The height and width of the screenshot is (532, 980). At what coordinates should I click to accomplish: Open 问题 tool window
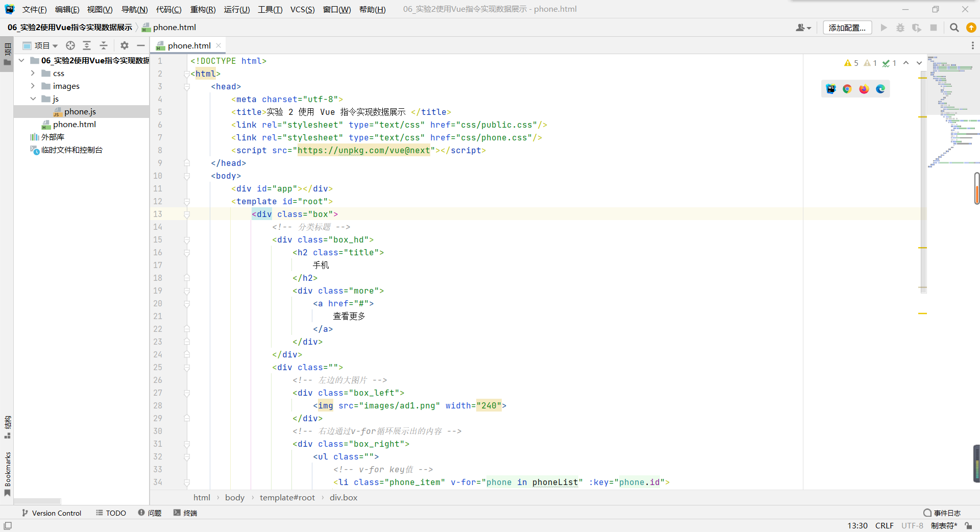150,513
